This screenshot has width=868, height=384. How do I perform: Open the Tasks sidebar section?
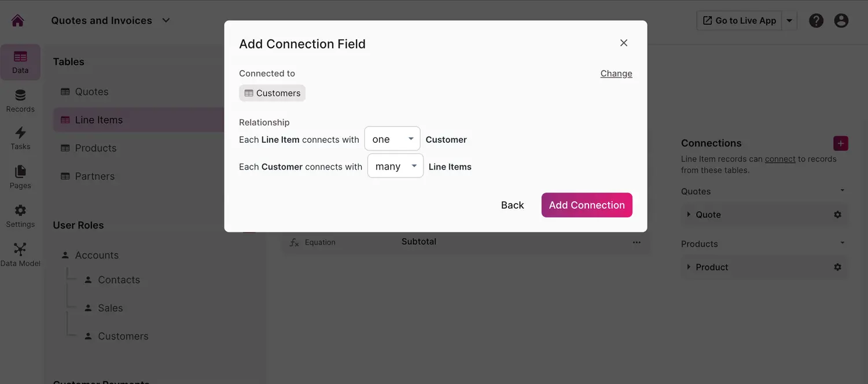point(20,138)
